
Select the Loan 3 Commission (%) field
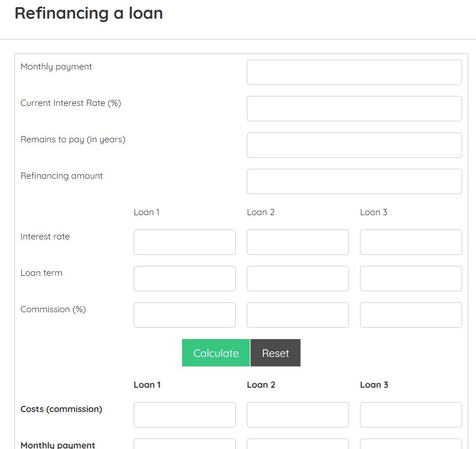tap(411, 315)
